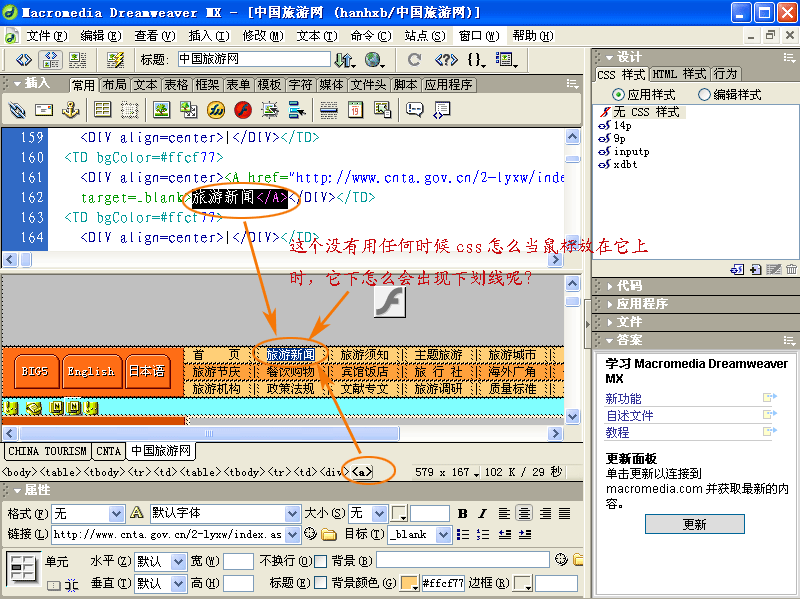Switch to Code view
Screen dimensions: 800x600
24,60
